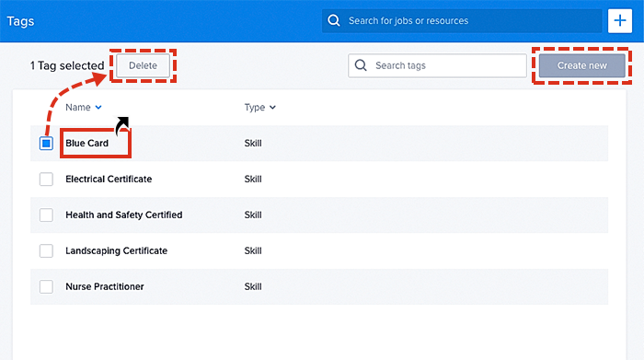Uncheck the Blue Card checkbox
Viewport: 644px width, 360px height.
pos(46,143)
